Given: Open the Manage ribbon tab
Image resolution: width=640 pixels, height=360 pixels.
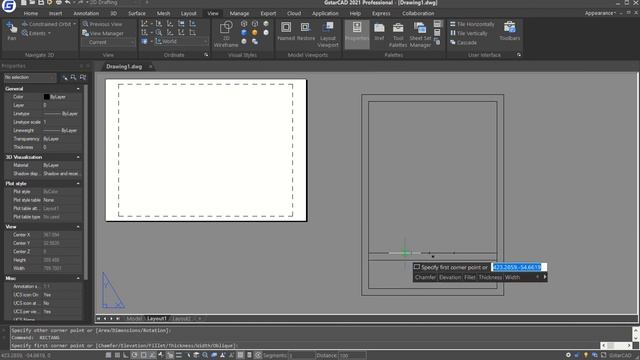Looking at the screenshot, I should (239, 13).
